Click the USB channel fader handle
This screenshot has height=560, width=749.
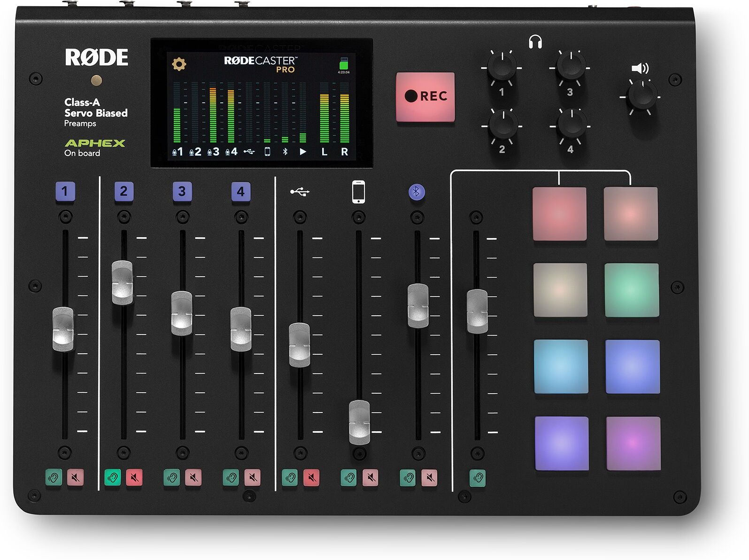(300, 345)
